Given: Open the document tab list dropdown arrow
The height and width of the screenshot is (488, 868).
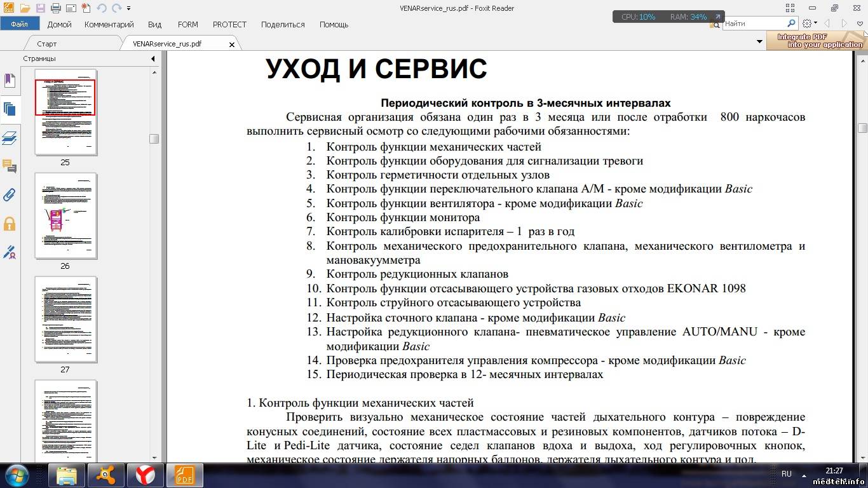Looking at the screenshot, I should 759,42.
